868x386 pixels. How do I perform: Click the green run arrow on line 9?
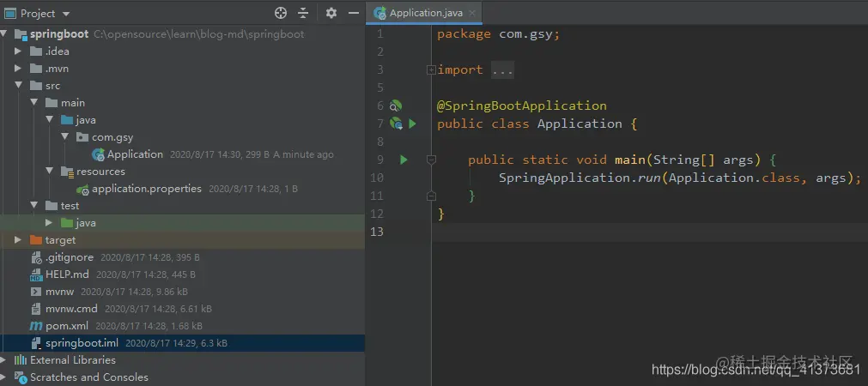pyautogui.click(x=404, y=160)
